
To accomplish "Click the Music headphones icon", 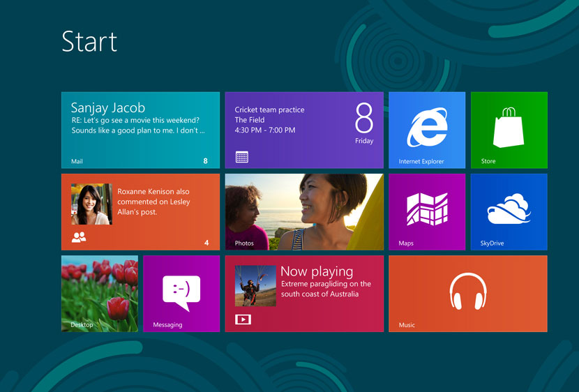I will click(x=467, y=291).
